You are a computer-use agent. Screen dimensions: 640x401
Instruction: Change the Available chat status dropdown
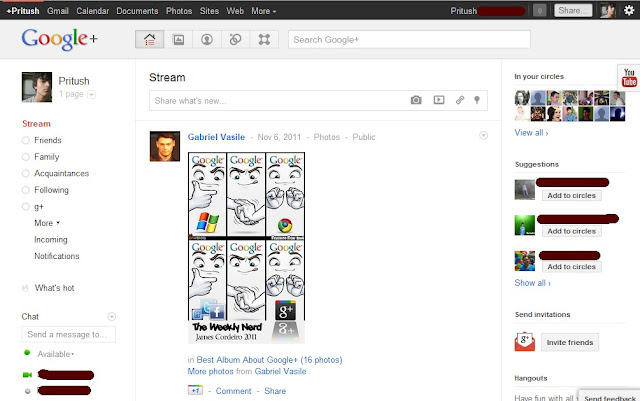pos(56,354)
